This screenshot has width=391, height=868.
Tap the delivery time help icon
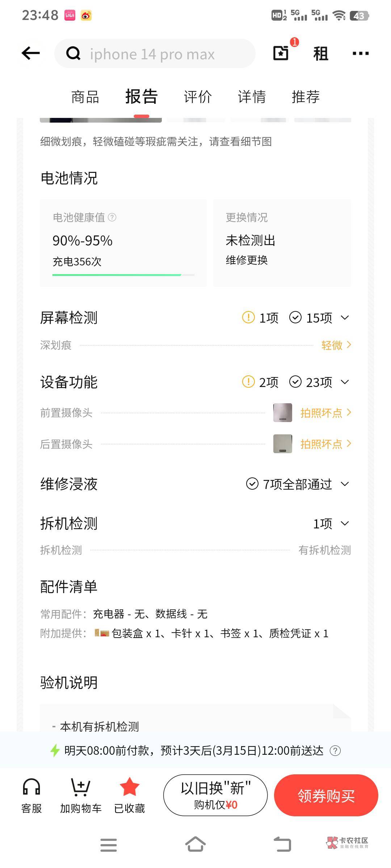(335, 751)
